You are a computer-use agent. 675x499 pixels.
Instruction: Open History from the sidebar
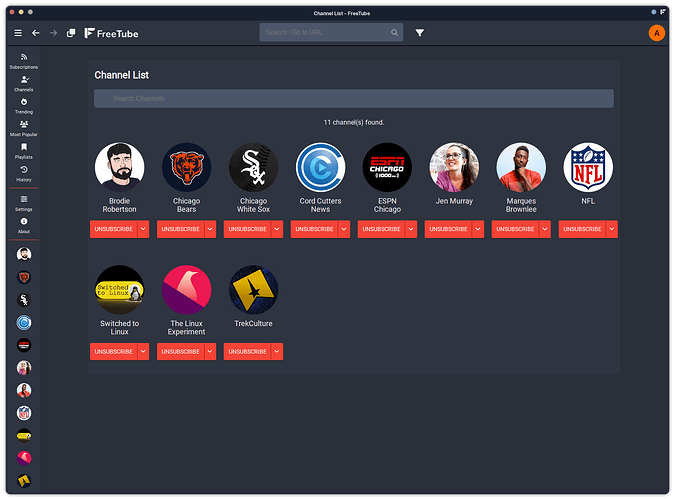click(24, 173)
